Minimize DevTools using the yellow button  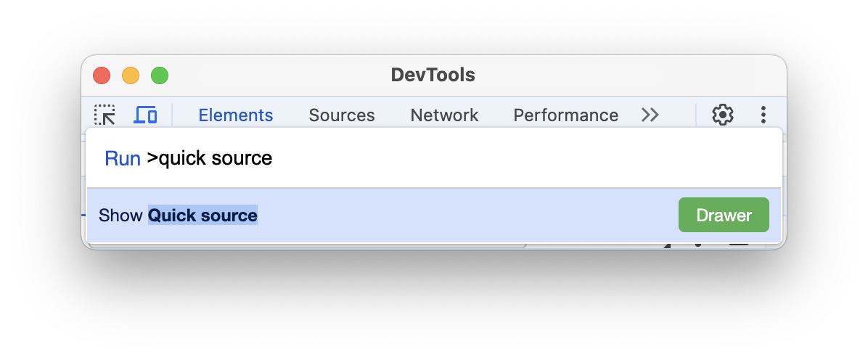[x=131, y=75]
